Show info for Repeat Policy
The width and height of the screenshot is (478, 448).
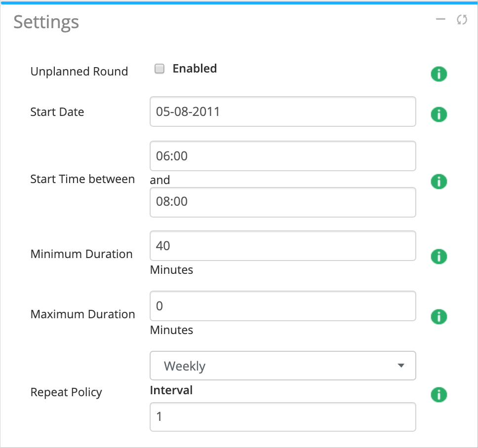click(438, 395)
